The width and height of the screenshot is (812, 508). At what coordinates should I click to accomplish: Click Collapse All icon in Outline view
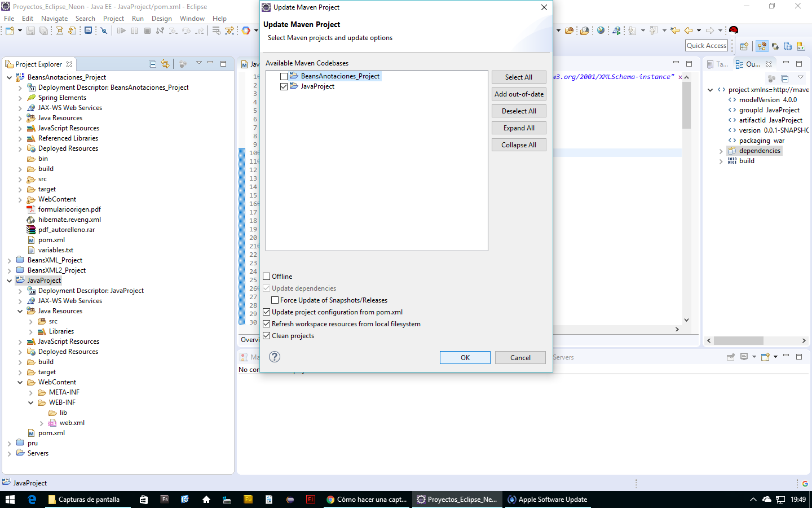(x=784, y=78)
